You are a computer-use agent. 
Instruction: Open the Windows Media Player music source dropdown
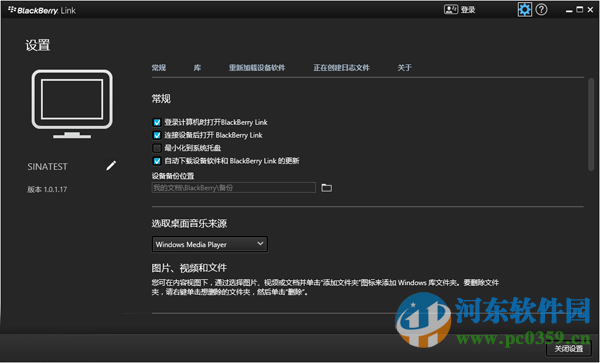[x=210, y=244]
